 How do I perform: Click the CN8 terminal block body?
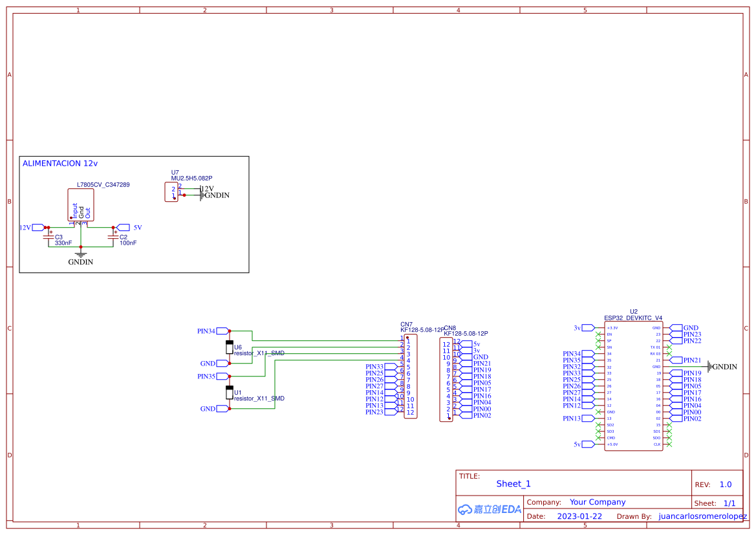446,379
